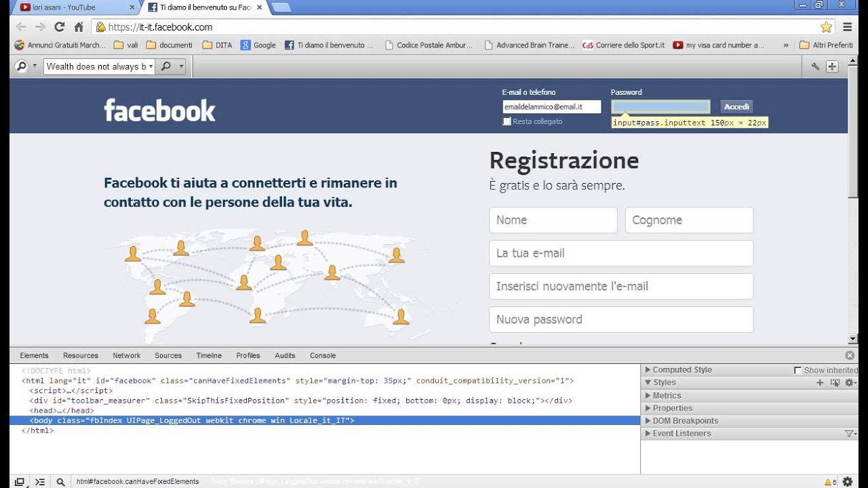Select the toolbar_measurer div in DOM tree
The height and width of the screenshot is (488, 868).
[300, 401]
